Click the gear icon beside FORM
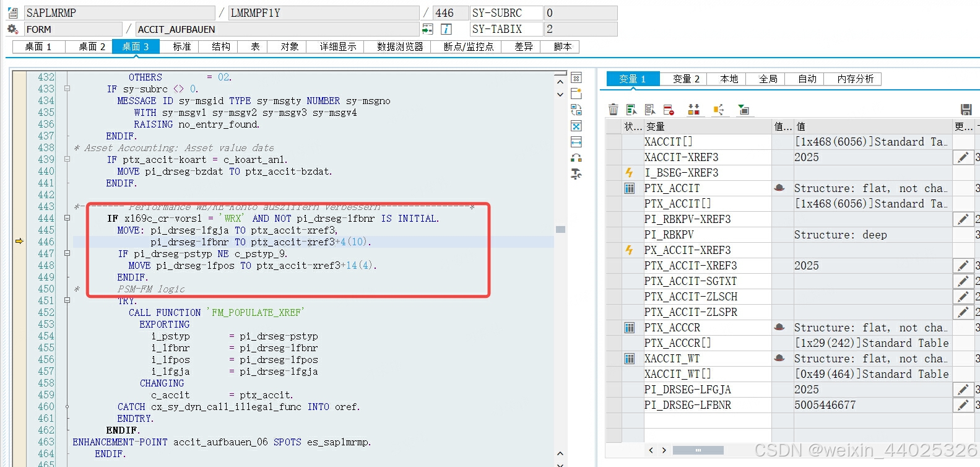The image size is (980, 467). tap(12, 29)
